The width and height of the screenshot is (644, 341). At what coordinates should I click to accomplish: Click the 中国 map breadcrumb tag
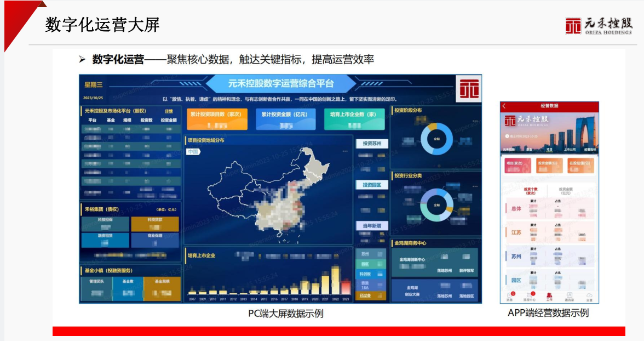click(x=193, y=152)
